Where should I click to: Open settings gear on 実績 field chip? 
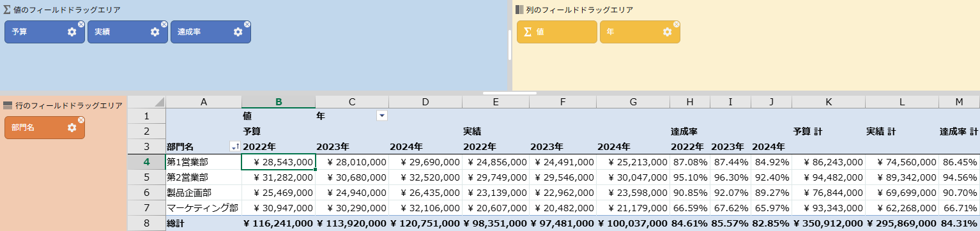point(155,32)
